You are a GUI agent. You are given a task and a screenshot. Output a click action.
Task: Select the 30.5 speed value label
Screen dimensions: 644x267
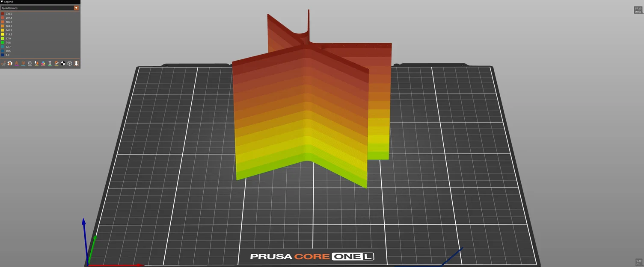coord(8,51)
